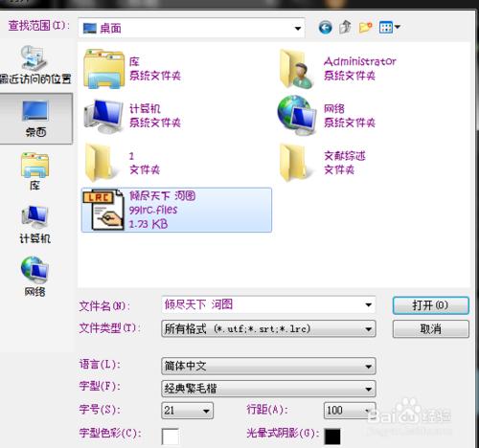Go back with the blue arrow icon

click(325, 28)
